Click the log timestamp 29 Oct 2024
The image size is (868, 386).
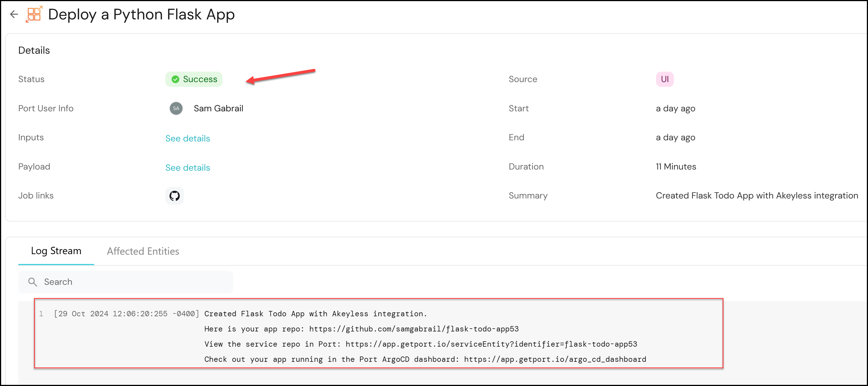(126, 313)
